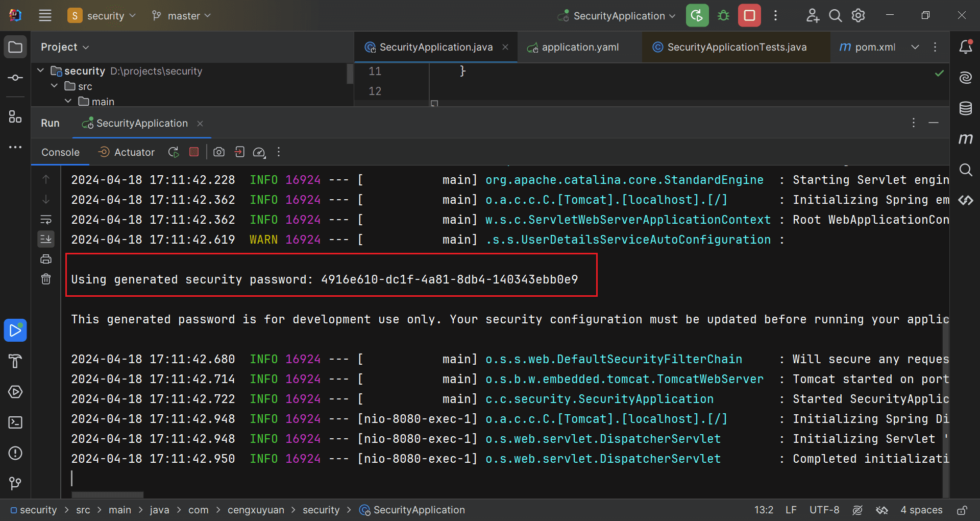Toggle the Run tool window button
Image resolution: width=980 pixels, height=521 pixels.
pyautogui.click(x=15, y=330)
